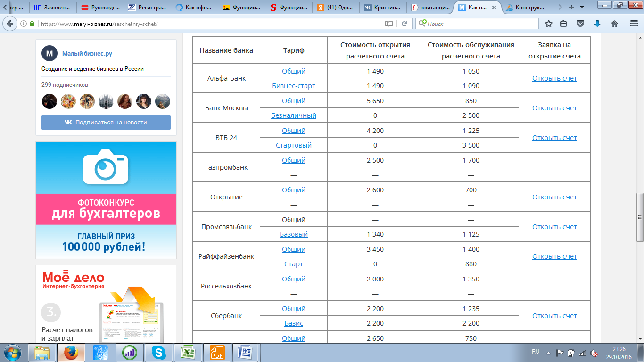The height and width of the screenshot is (362, 644).
Task: Launch Skype from the taskbar
Action: pyautogui.click(x=159, y=352)
